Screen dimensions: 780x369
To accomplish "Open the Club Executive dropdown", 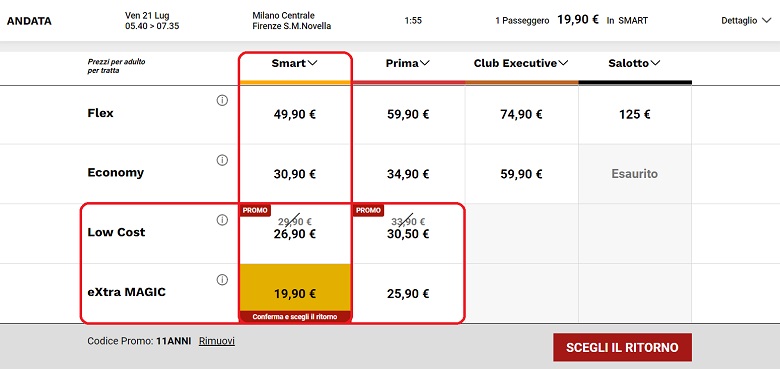I will click(x=521, y=63).
